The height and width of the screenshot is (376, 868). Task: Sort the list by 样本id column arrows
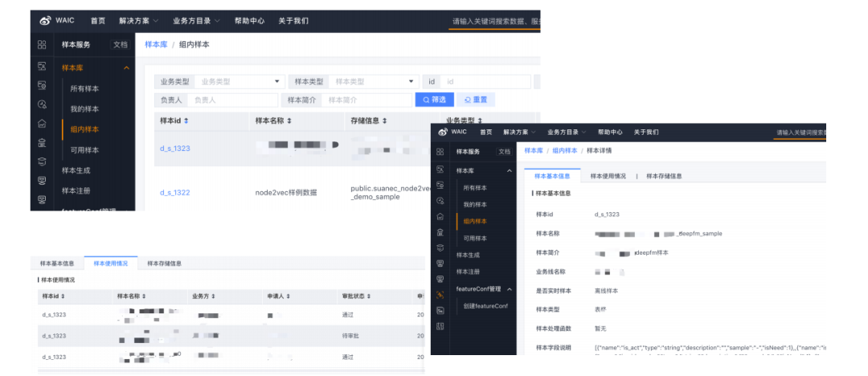[x=186, y=121]
